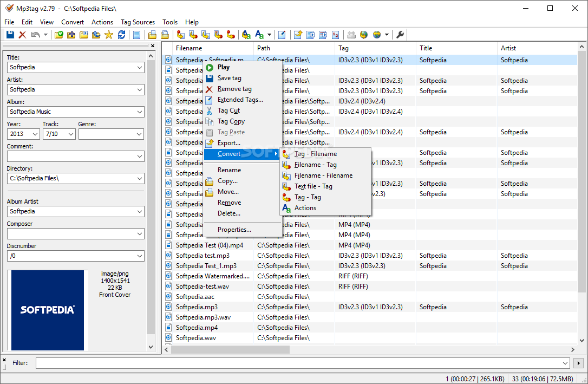Click the Favorites star toolbar icon
The image size is (588, 384).
pyautogui.click(x=109, y=35)
